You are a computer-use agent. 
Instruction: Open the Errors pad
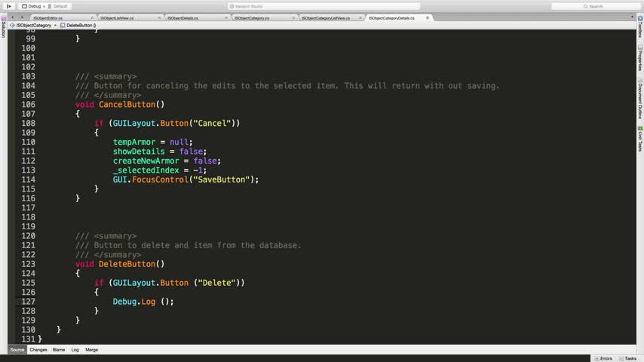pyautogui.click(x=604, y=358)
